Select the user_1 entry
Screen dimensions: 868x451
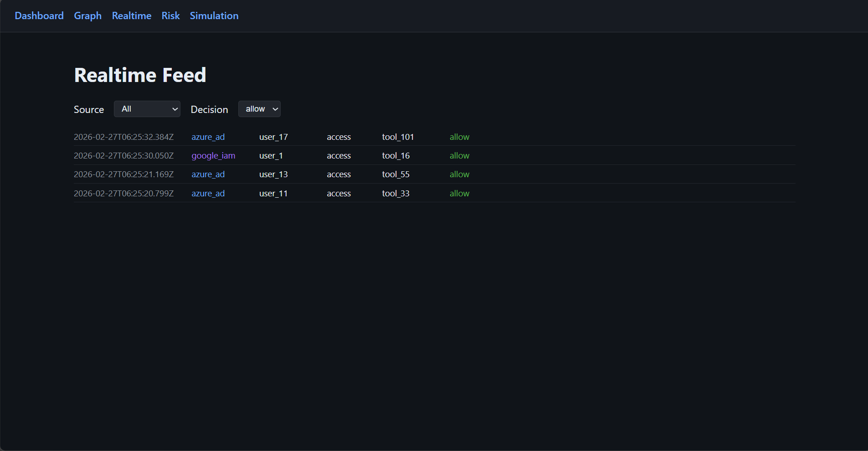coord(271,155)
